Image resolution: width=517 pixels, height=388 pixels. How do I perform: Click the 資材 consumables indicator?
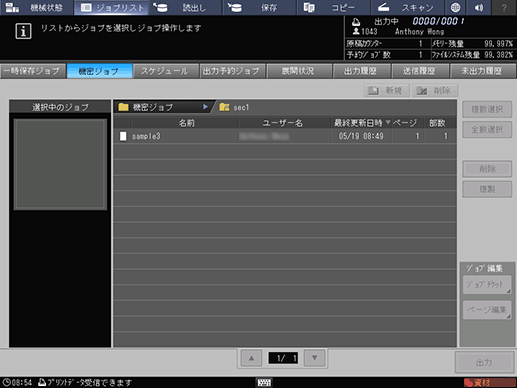pos(489,383)
